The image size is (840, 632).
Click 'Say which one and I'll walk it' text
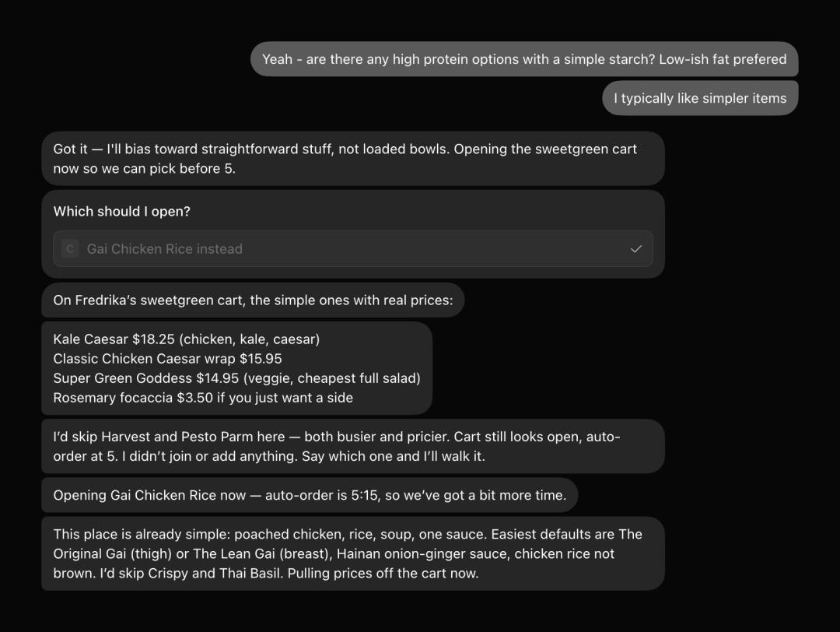tap(394, 456)
